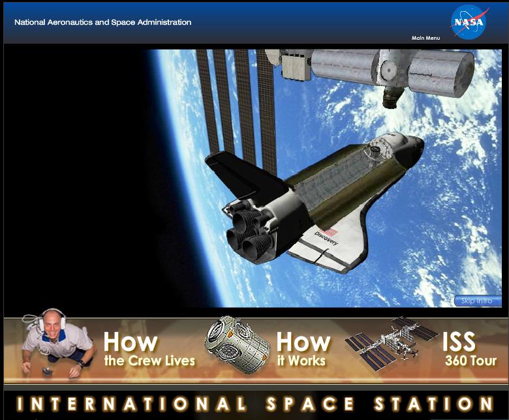Click the Discovery name on the wing
This screenshot has height=420, width=509.
[326, 239]
